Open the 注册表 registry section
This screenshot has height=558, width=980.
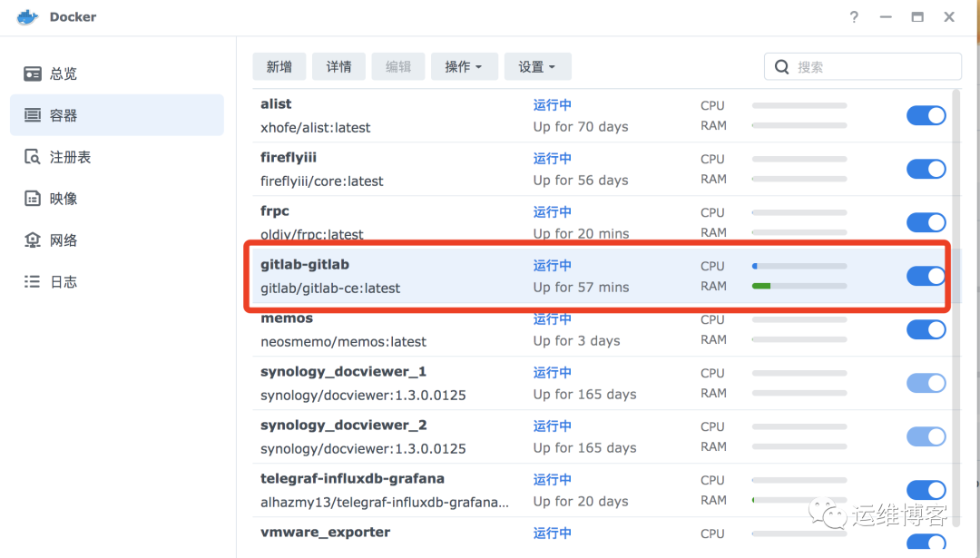click(117, 157)
